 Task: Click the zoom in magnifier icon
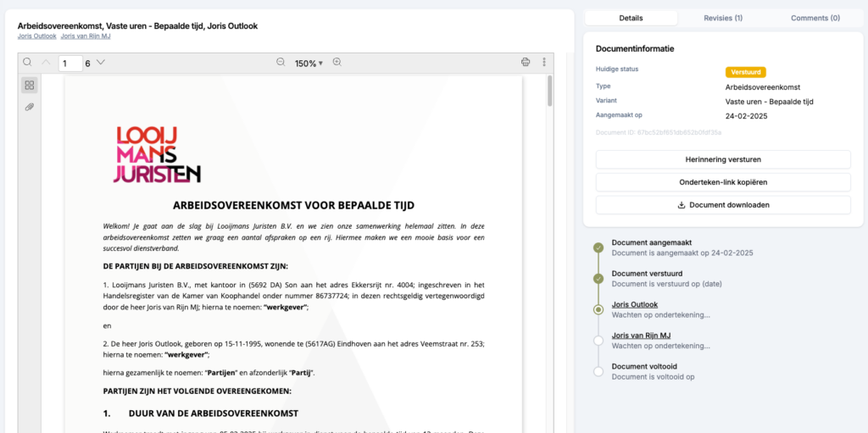coord(337,63)
